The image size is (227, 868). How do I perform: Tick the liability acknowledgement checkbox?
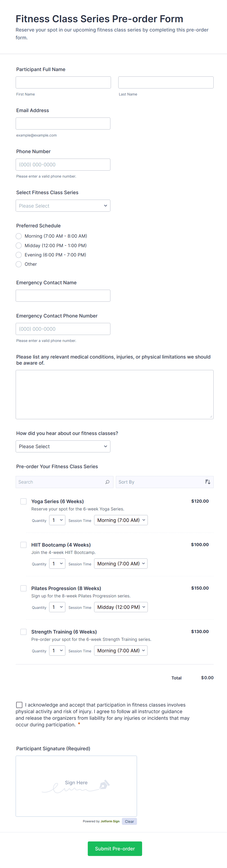click(x=20, y=705)
